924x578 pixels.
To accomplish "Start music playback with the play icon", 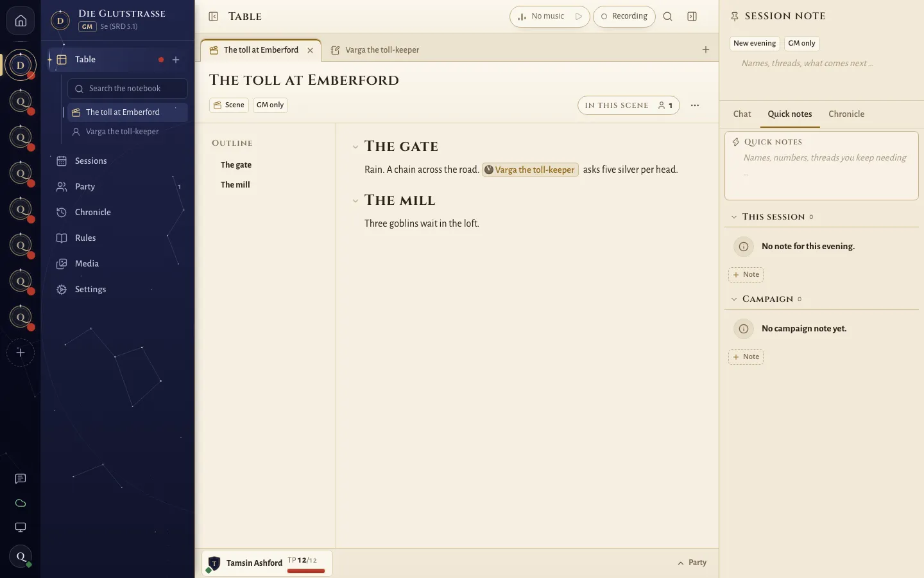I will click(x=579, y=17).
